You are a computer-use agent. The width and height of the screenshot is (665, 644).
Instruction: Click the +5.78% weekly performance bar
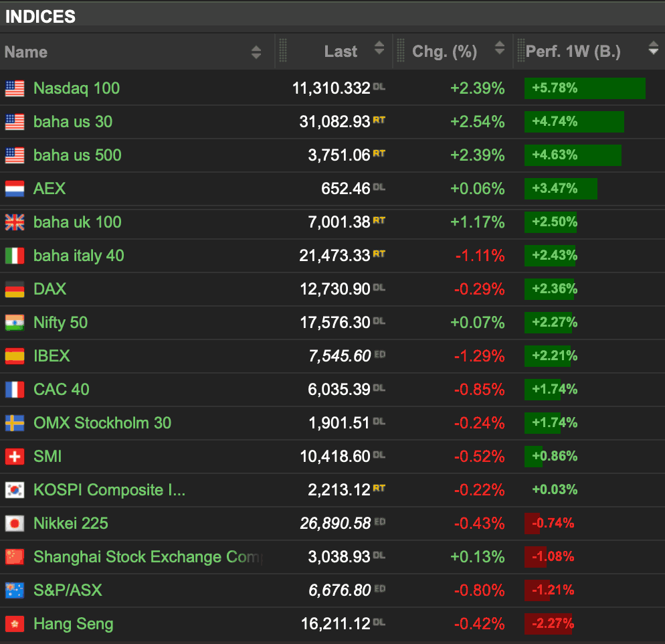tap(585, 88)
